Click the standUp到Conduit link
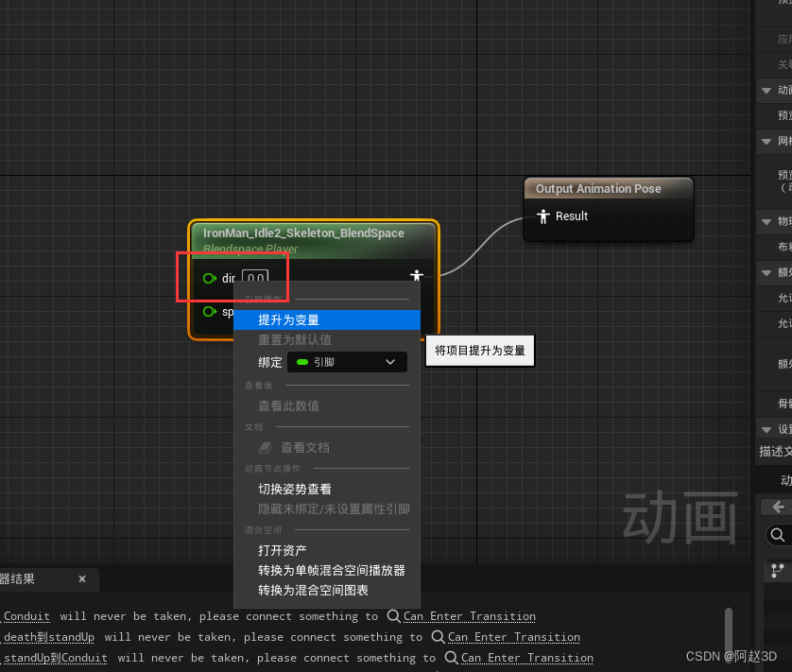 [56, 658]
